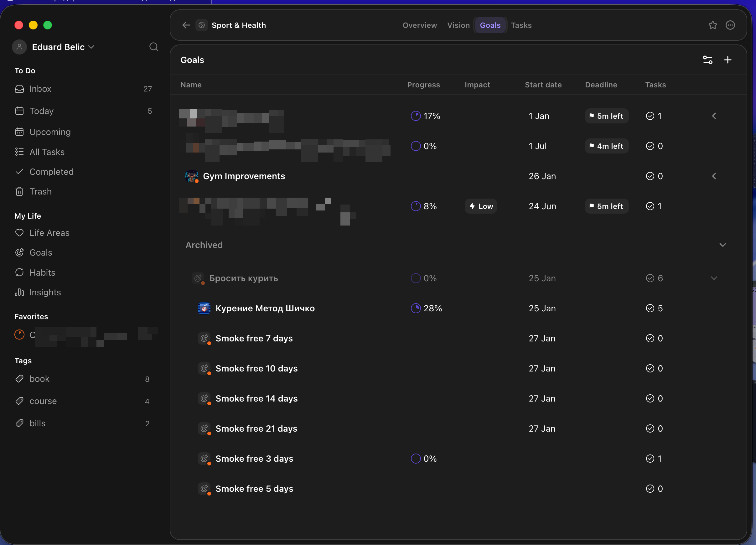Open the goals filter settings icon

coord(708,60)
